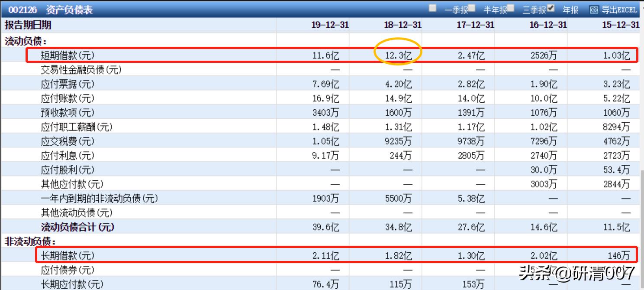The height and width of the screenshot is (290, 644).
Task: Select the 长期借款(元) row label
Action: click(67, 256)
